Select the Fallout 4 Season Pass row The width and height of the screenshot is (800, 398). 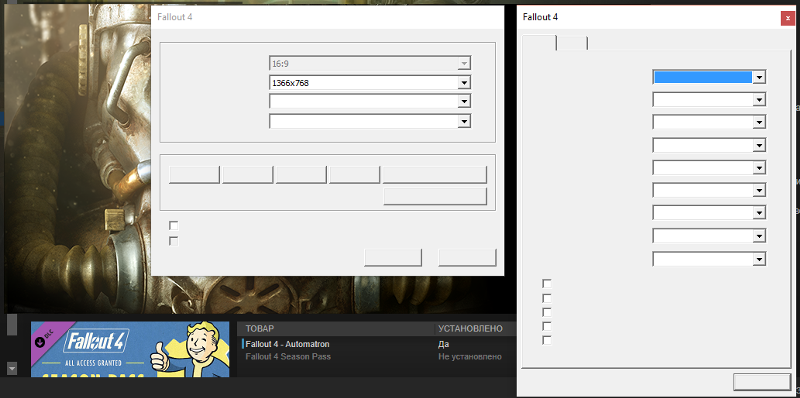point(288,356)
